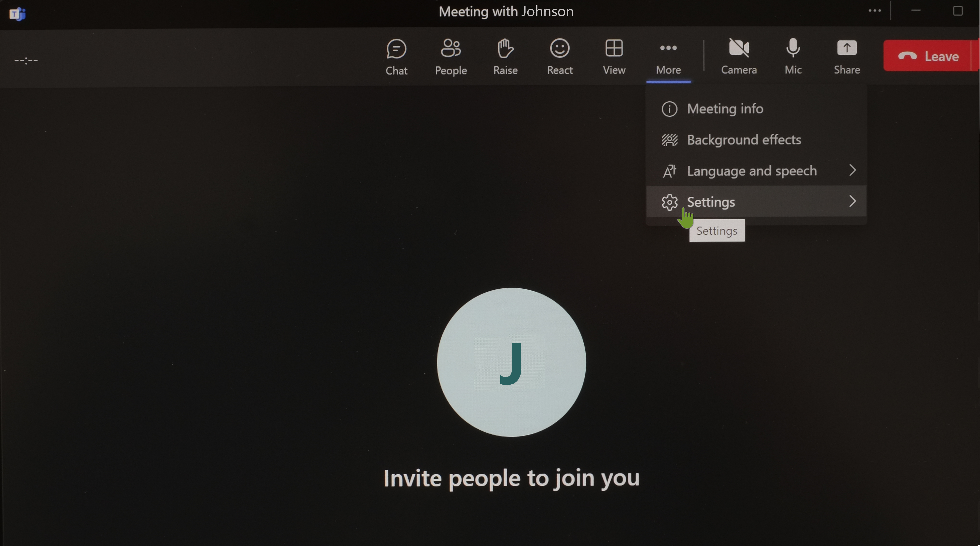Click the Language and speech icon
This screenshot has height=546, width=980.
[669, 171]
